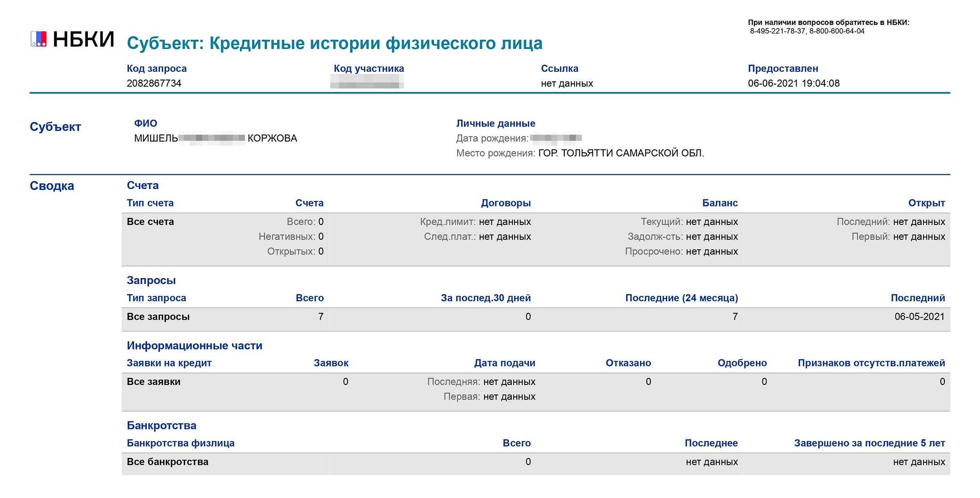Click the 'Первый: нет данных' cell in Открыт

pyautogui.click(x=898, y=236)
